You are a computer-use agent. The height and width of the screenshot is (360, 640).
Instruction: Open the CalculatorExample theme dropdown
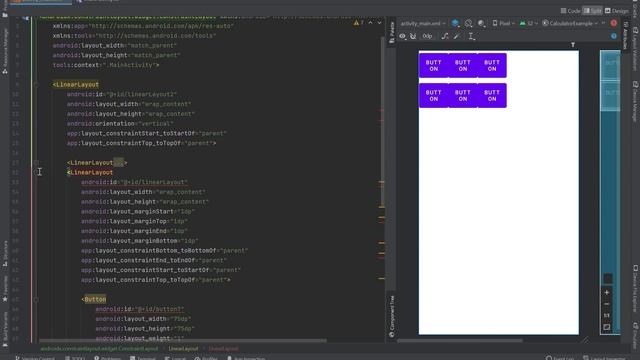[570, 23]
